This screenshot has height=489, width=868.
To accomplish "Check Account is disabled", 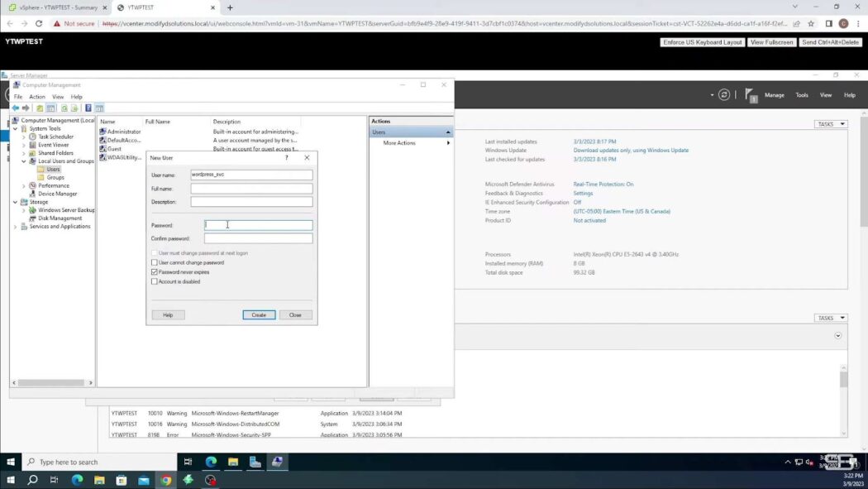I will click(x=155, y=281).
